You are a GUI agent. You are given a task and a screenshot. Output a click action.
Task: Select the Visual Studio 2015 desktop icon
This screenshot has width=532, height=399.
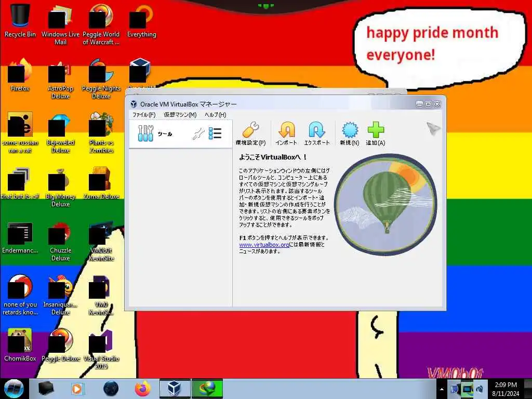pos(101,349)
